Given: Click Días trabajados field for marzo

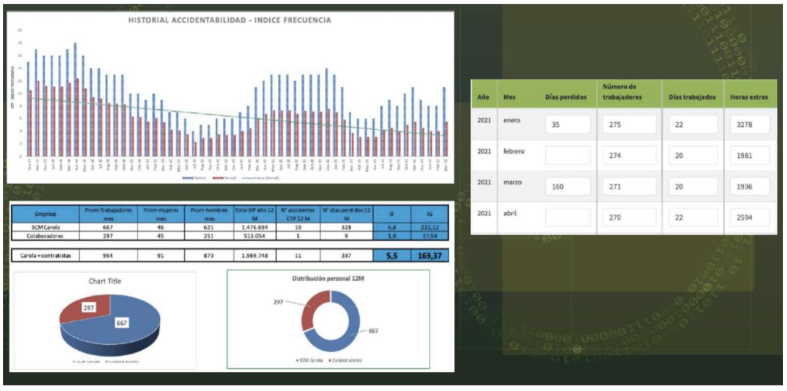Looking at the screenshot, I should coord(693,187).
